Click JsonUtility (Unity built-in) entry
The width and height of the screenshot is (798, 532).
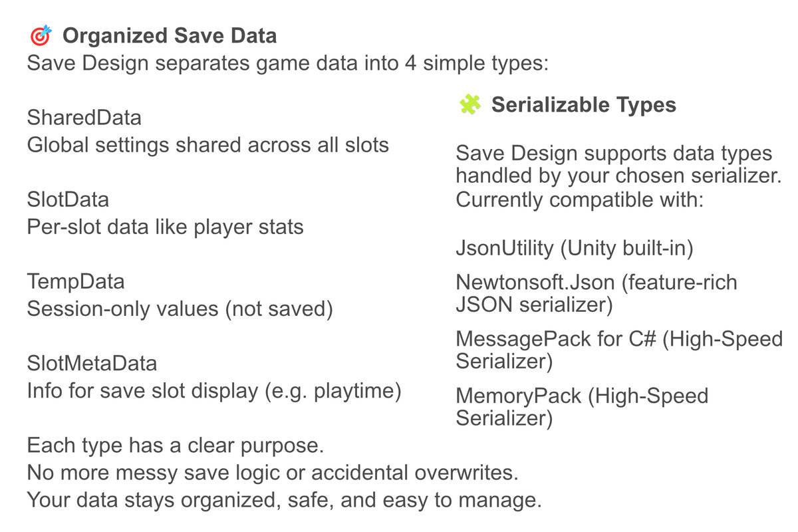(575, 248)
